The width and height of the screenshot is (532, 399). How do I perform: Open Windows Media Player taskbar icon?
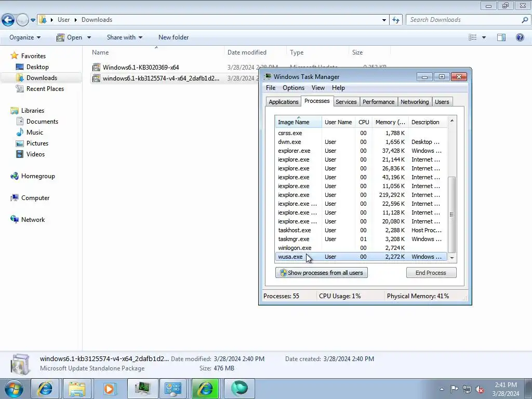(109, 389)
